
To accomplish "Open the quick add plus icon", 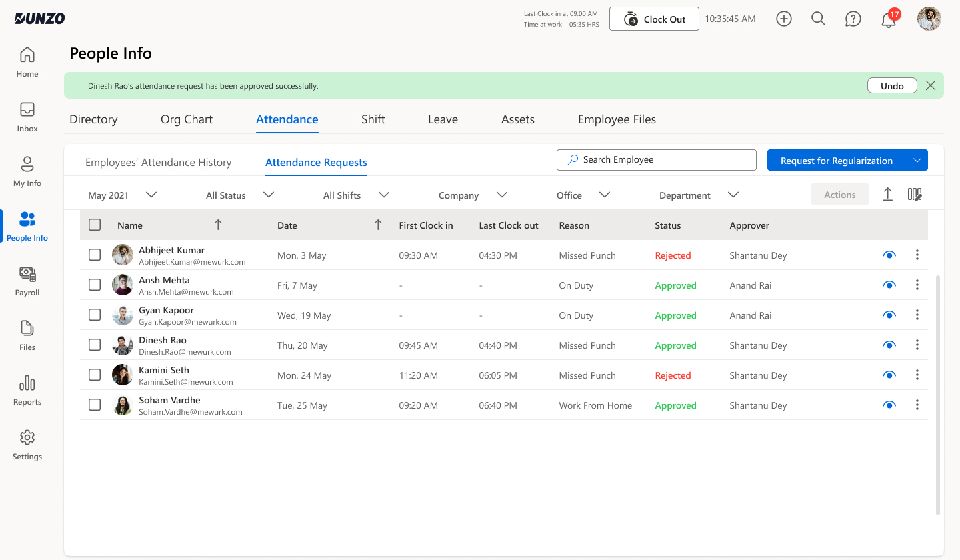I will tap(783, 19).
